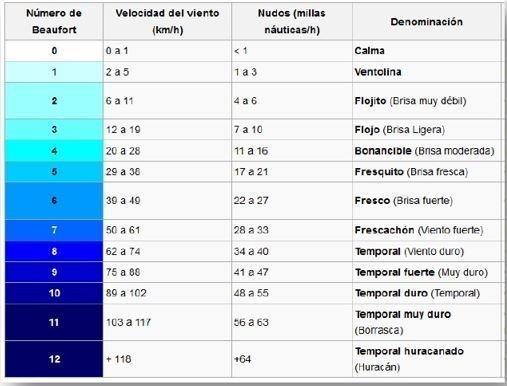Click knots value '48 a 55'
The width and height of the screenshot is (507, 386).
[251, 293]
